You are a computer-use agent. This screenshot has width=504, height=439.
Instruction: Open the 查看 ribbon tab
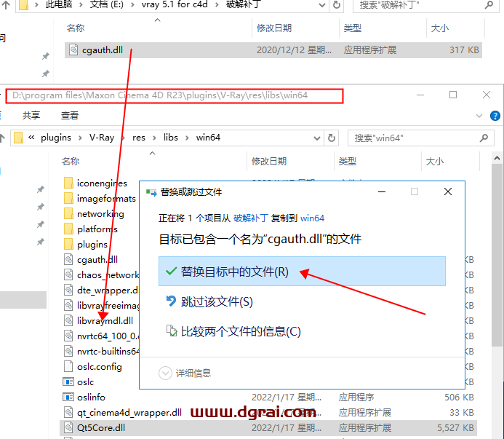(x=70, y=115)
